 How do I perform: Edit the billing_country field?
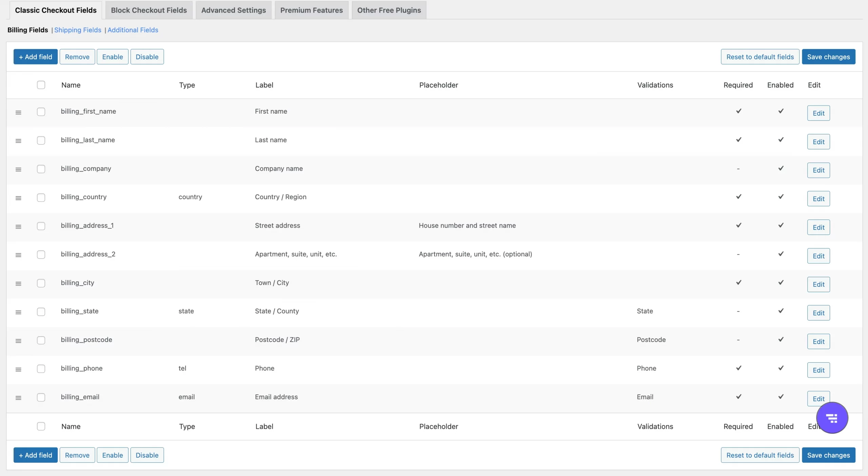(818, 198)
